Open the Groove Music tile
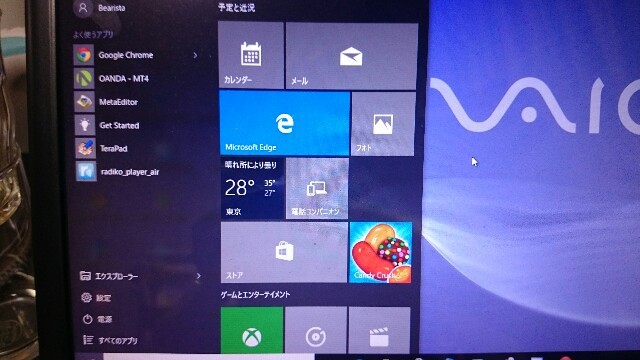 (316, 330)
